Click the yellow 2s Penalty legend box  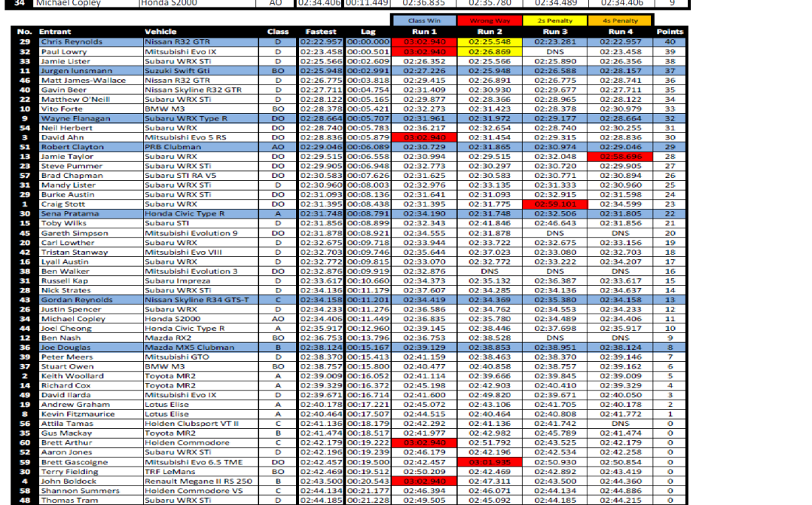click(554, 21)
